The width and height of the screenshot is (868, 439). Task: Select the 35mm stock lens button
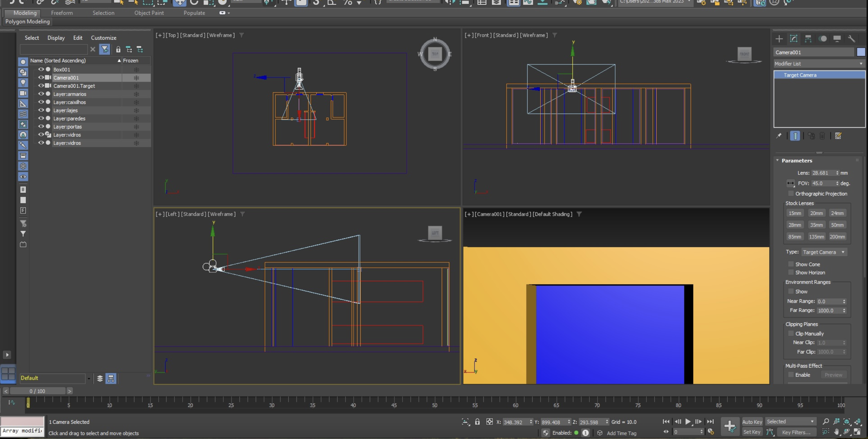(x=816, y=225)
